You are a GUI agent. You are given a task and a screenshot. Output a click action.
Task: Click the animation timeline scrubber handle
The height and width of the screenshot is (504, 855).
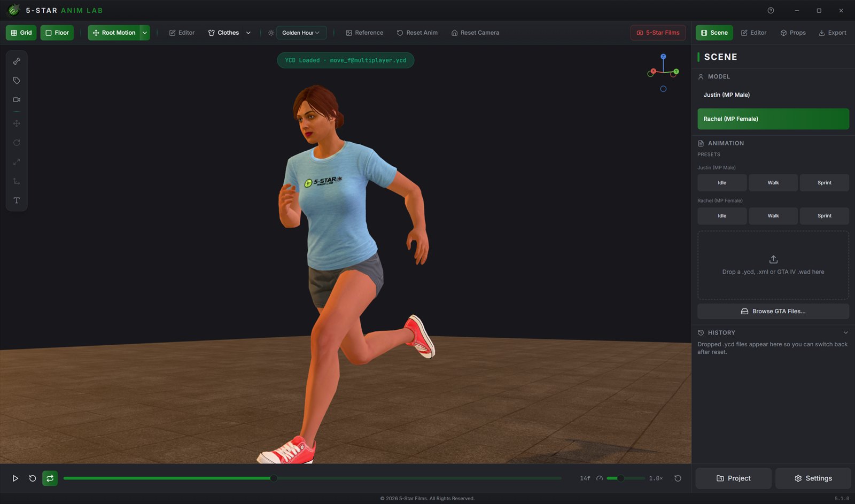click(274, 478)
